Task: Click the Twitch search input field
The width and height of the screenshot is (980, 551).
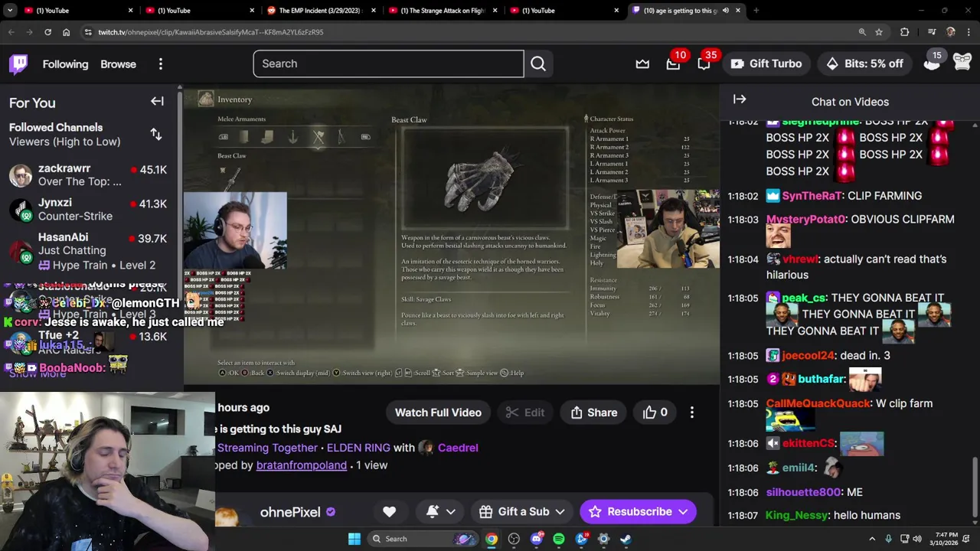Action: (389, 64)
